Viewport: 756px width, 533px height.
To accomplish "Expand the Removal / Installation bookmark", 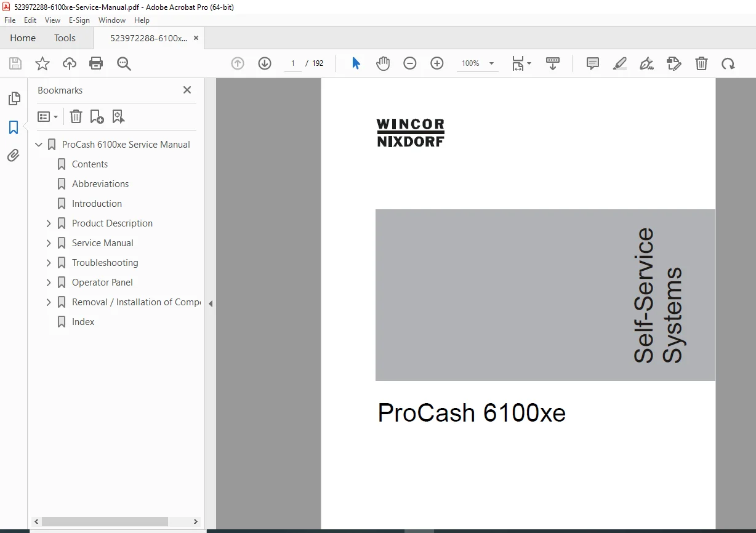I will (x=49, y=302).
